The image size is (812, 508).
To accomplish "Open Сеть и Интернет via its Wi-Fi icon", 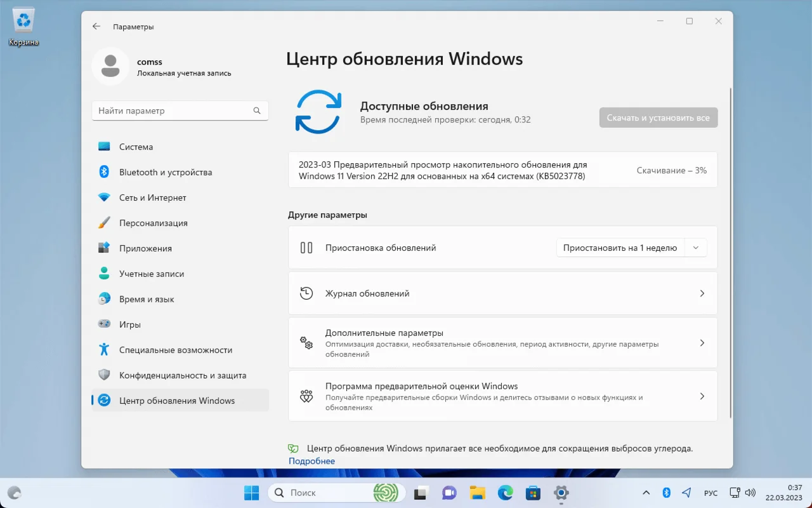I will (104, 197).
